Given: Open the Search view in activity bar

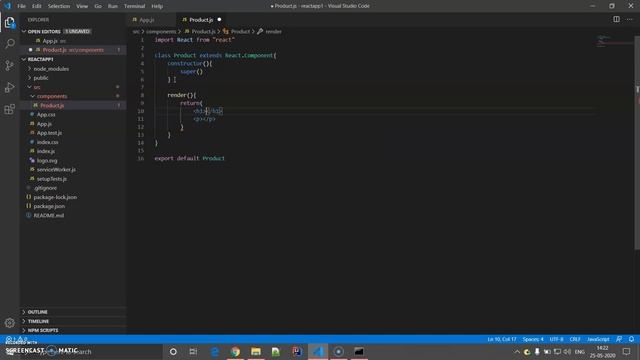Looking at the screenshot, I should 10,44.
